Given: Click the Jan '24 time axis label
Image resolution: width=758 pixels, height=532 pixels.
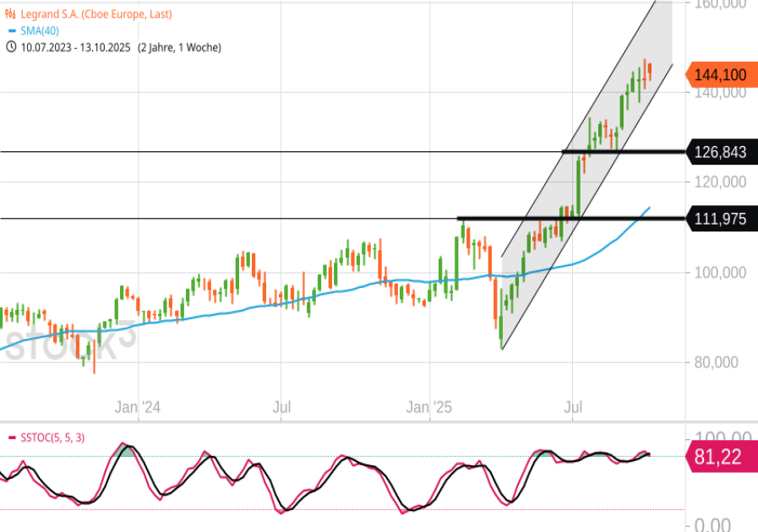Looking at the screenshot, I should (138, 408).
